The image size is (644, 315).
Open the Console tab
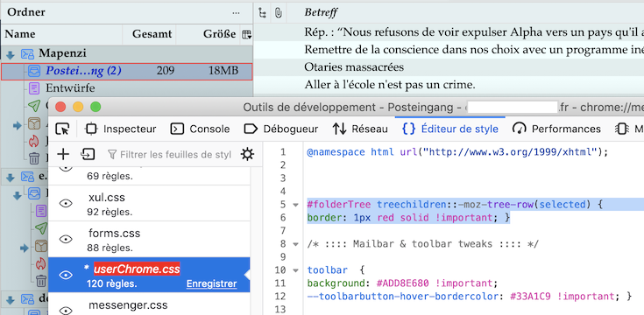200,129
